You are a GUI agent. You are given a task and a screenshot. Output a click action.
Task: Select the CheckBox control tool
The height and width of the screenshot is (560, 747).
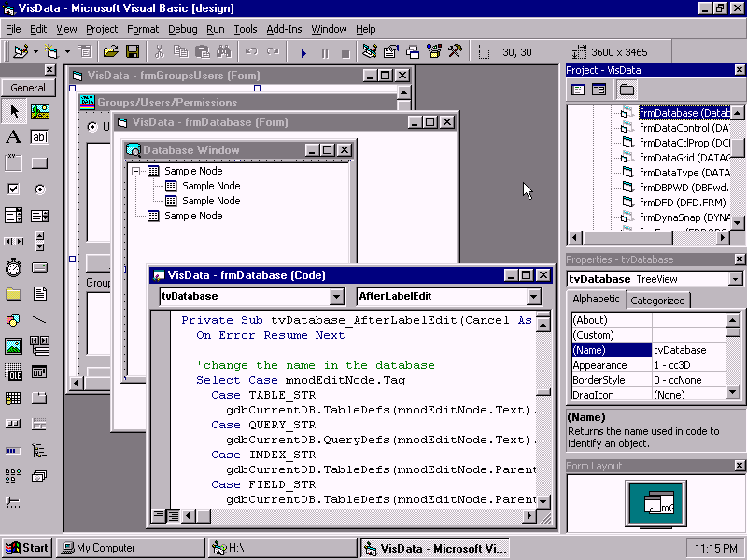click(14, 189)
